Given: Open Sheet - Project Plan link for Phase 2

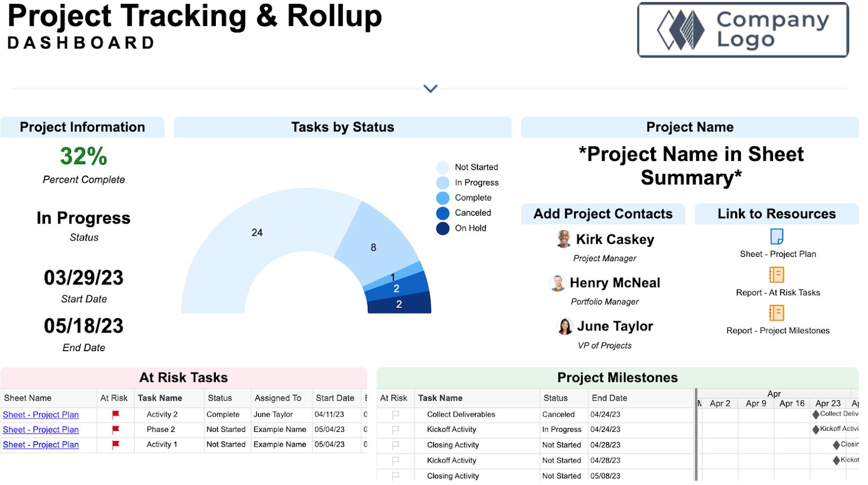Looking at the screenshot, I should [x=41, y=430].
